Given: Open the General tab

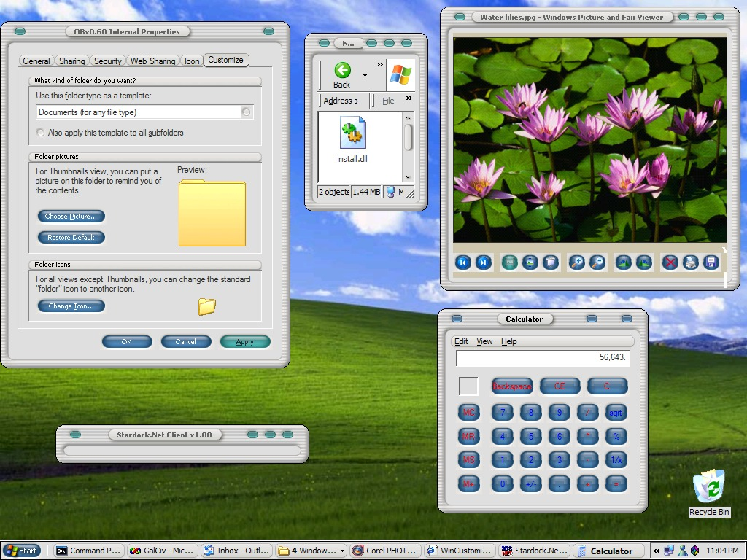Looking at the screenshot, I should [36, 61].
